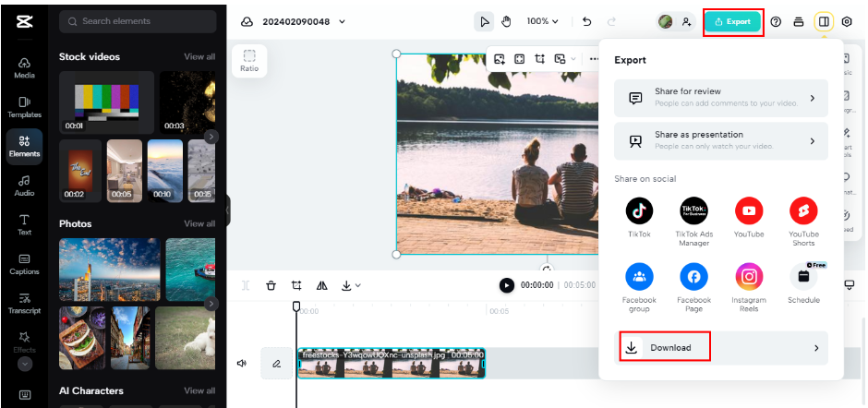Screen dimensions: 868x408
Task: Click the Export button
Action: 733,21
